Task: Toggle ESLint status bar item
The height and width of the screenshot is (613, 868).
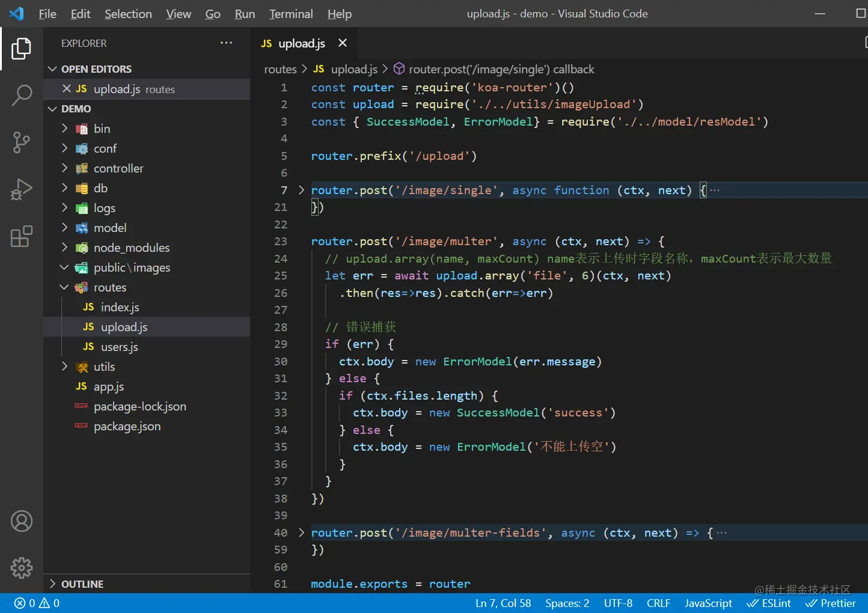Action: click(x=769, y=603)
